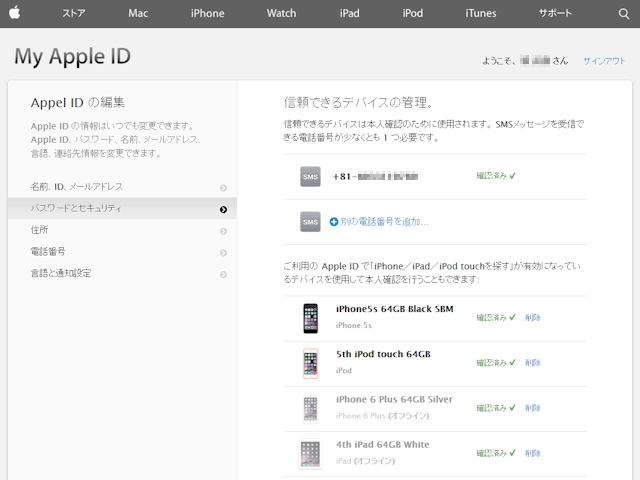Click 削除 for iPhone 6 Plus Silver
The height and width of the screenshot is (480, 640).
pos(533,408)
